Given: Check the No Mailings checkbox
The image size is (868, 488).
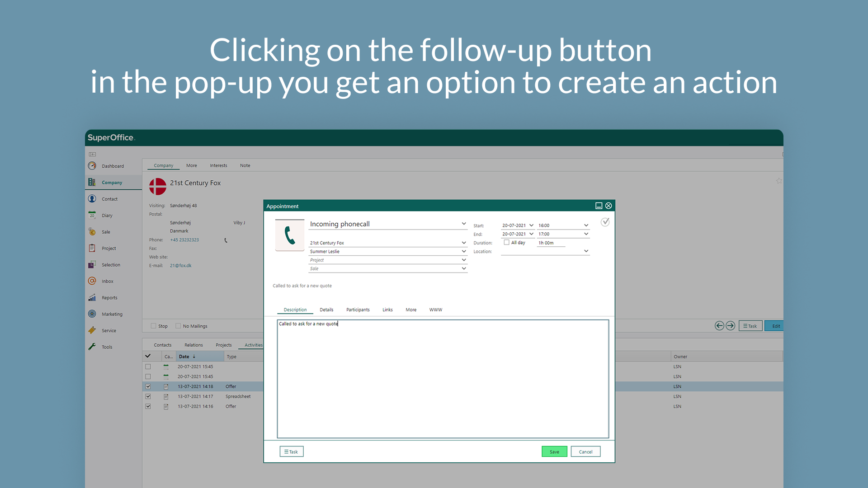Looking at the screenshot, I should [x=178, y=326].
